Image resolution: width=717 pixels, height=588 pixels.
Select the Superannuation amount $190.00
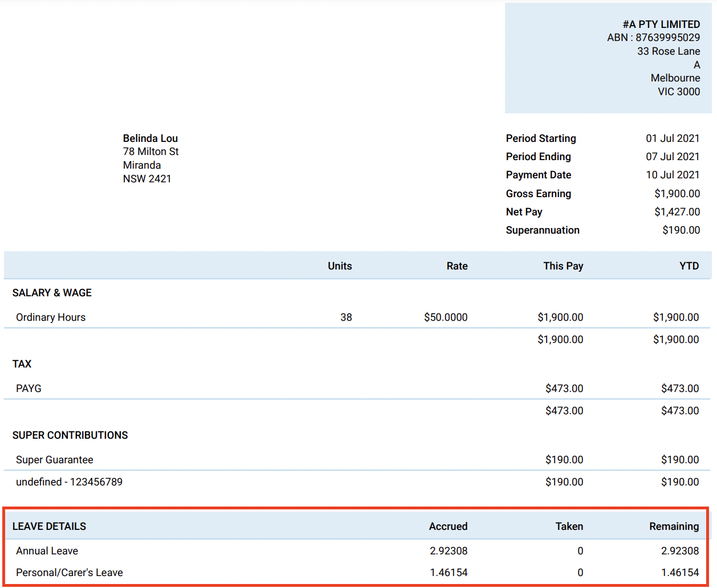[681, 230]
